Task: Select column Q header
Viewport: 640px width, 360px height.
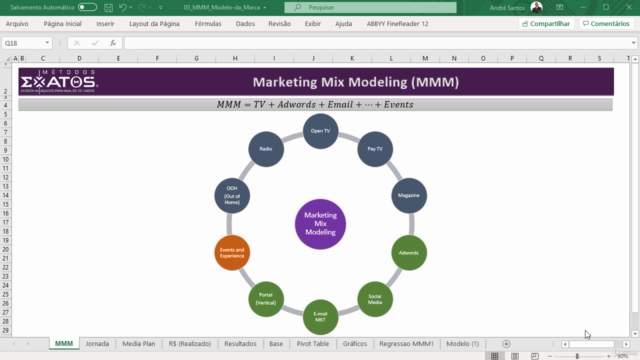Action: coord(541,58)
